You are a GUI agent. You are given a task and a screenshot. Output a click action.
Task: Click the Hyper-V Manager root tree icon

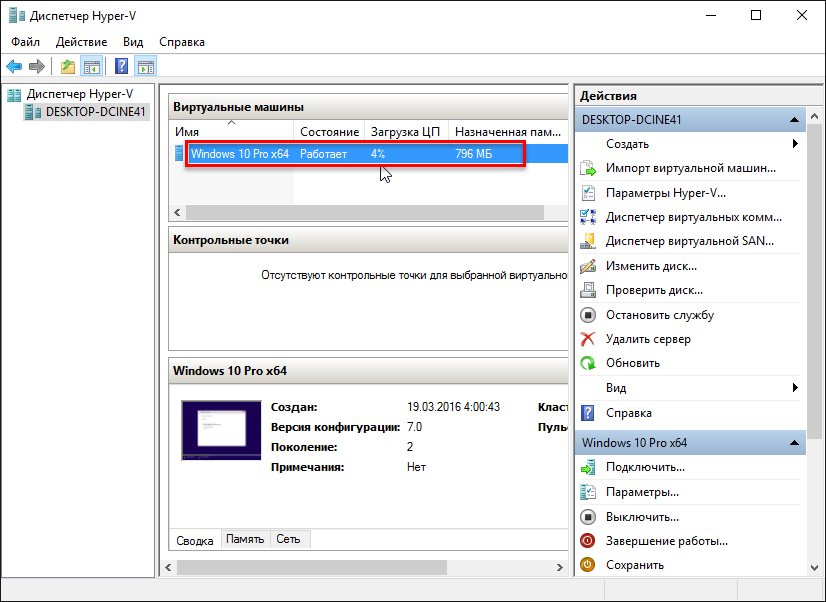[14, 95]
